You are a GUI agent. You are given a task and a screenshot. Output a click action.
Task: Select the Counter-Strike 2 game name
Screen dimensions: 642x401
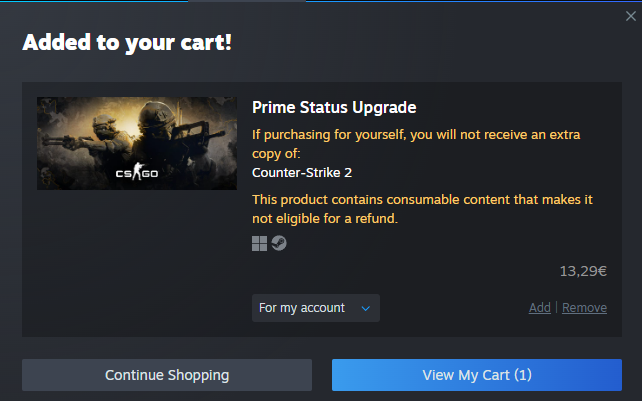point(302,172)
